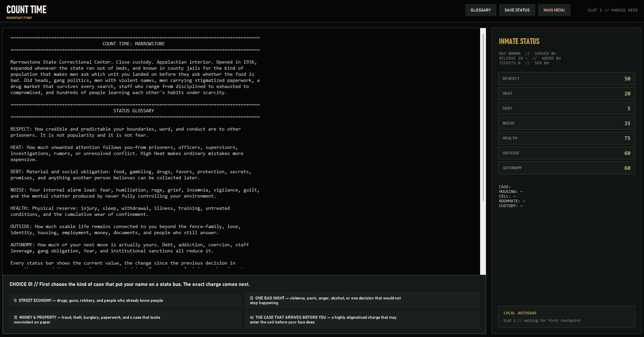Click the 'STATUS GLOSSARY' section heading
The height and width of the screenshot is (337, 644).
click(134, 111)
